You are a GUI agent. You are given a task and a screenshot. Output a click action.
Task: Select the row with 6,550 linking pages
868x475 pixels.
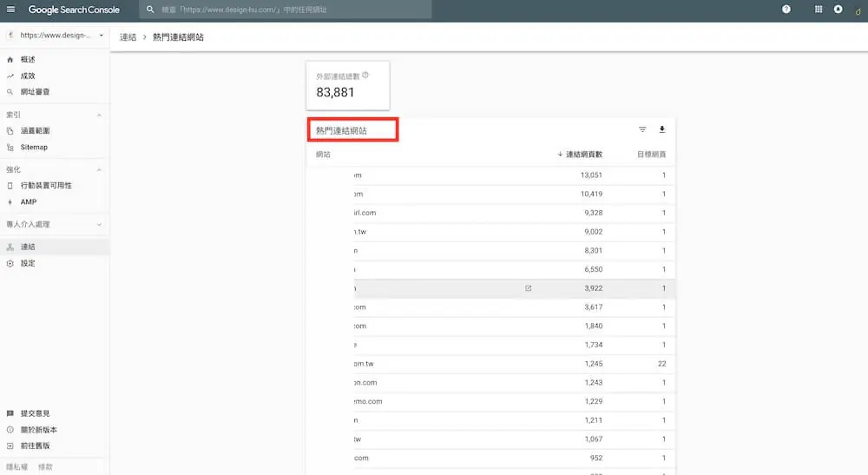491,269
